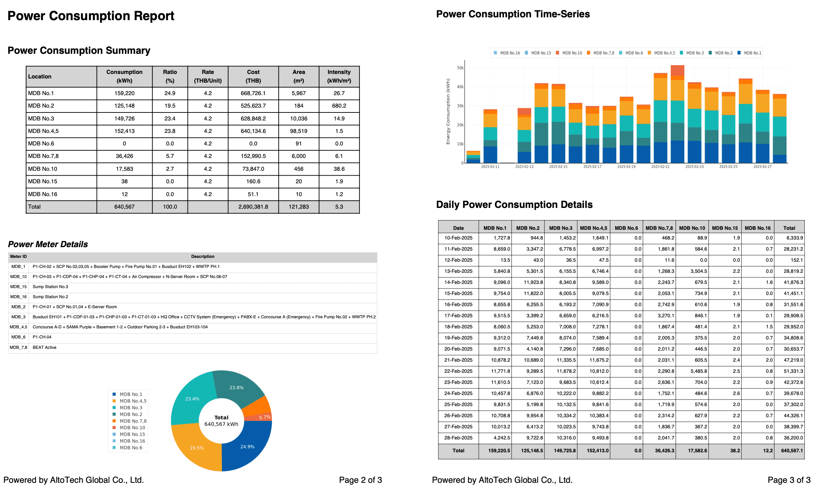Click the 5.7% slice label on donut
Screen dimensions: 824x504
(x=264, y=417)
